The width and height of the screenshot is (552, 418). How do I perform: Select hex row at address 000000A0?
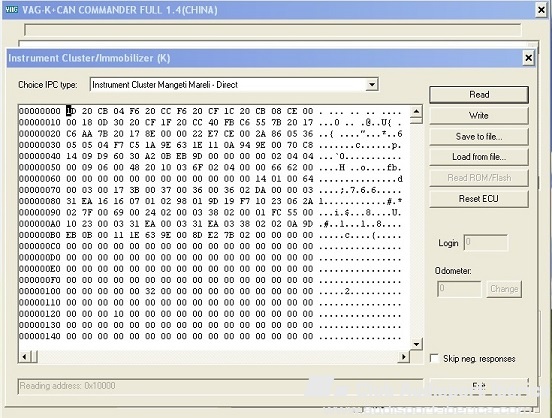tap(210, 224)
